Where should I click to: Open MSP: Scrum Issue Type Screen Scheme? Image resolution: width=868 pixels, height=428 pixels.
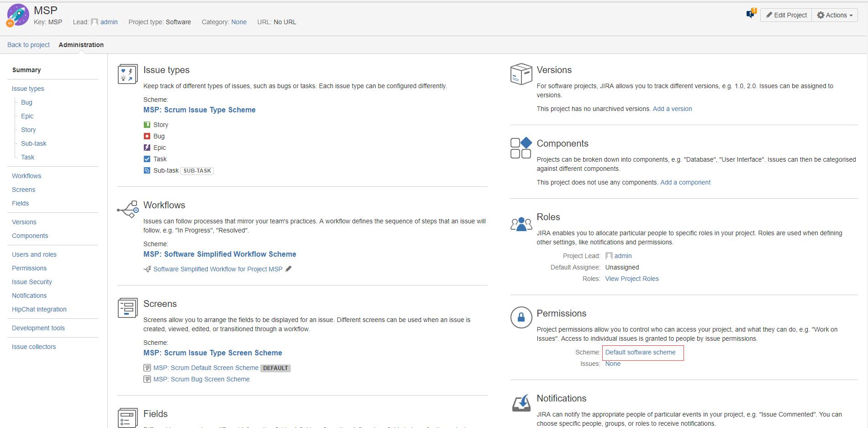click(x=213, y=353)
